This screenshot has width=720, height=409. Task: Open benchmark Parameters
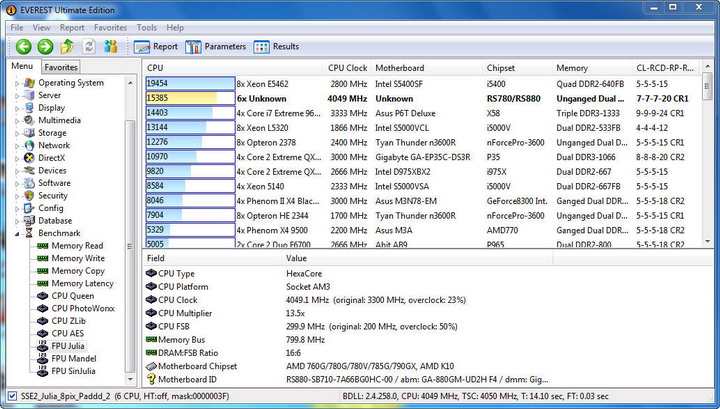(215, 47)
